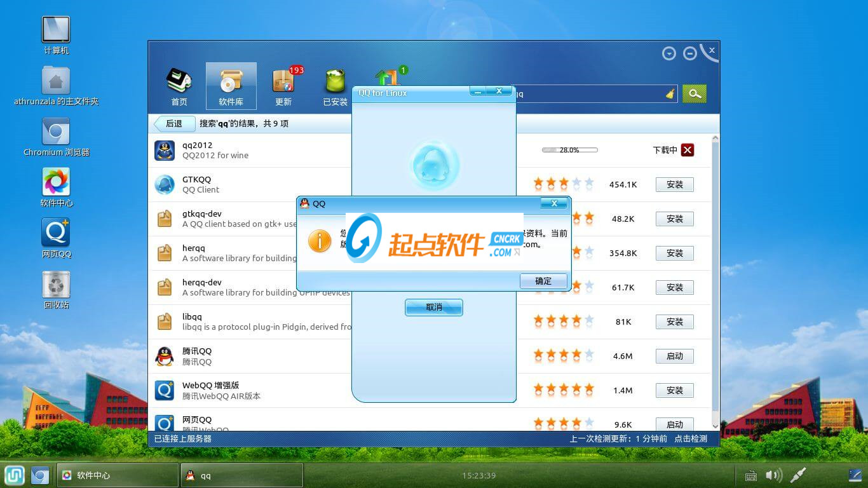The width and height of the screenshot is (868, 488).
Task: Click 取消 in QQ for Linux window
Action: point(434,308)
